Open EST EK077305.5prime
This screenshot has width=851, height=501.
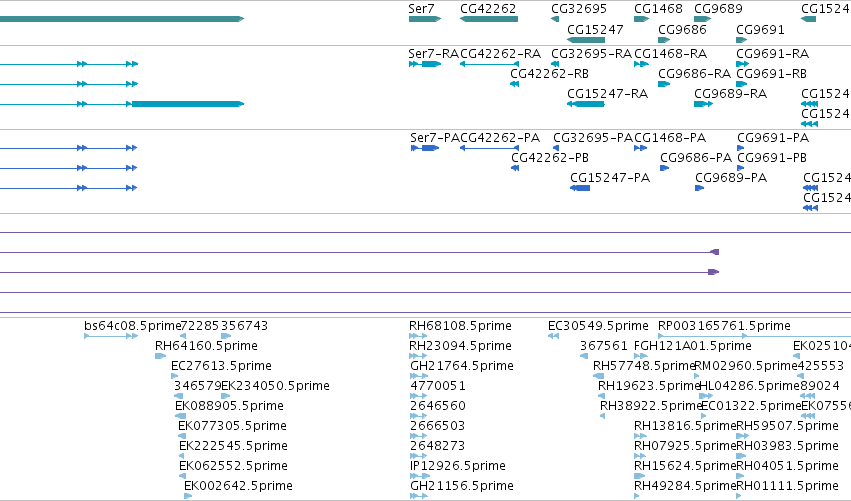[x=232, y=426]
